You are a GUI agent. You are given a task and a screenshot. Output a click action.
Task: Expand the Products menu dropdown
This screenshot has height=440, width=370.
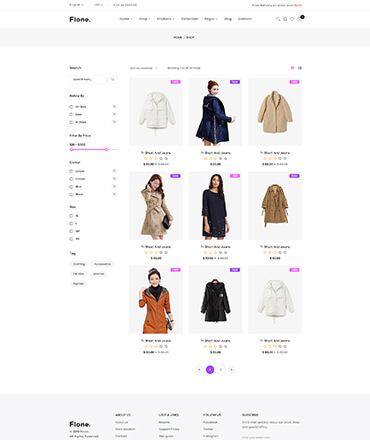[x=166, y=19]
